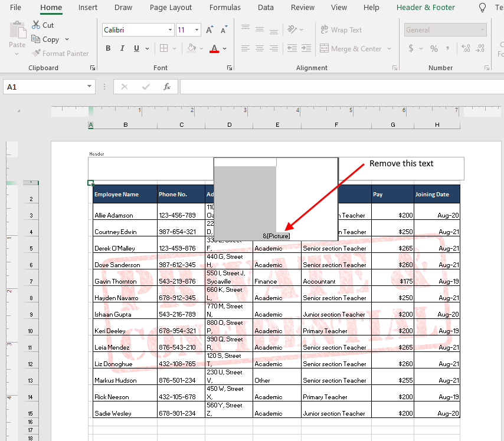Toggle the Decrease Indent setting
This screenshot has height=441, width=504.
click(292, 48)
